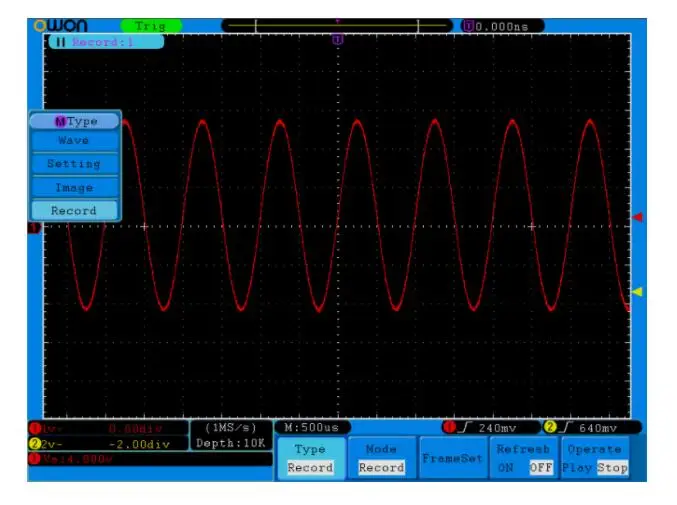The width and height of the screenshot is (677, 505).
Task: Click the pause icon beside Record:1
Action: [60, 42]
